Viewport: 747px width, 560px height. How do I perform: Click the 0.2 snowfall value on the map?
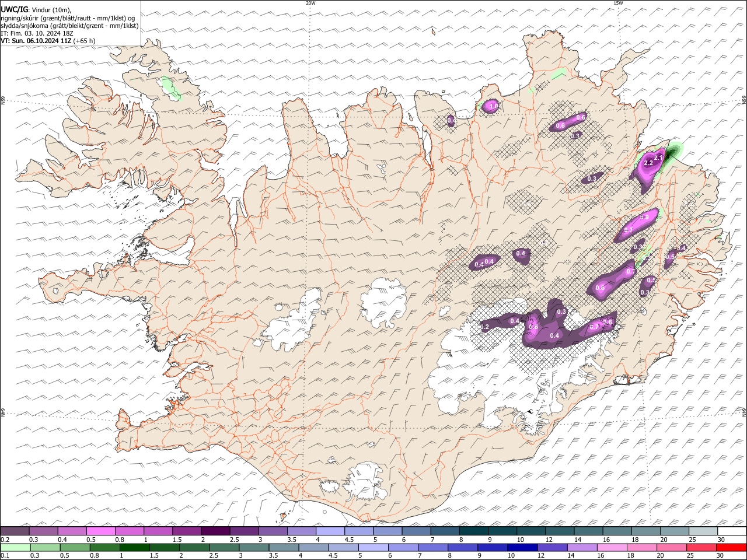(484, 327)
